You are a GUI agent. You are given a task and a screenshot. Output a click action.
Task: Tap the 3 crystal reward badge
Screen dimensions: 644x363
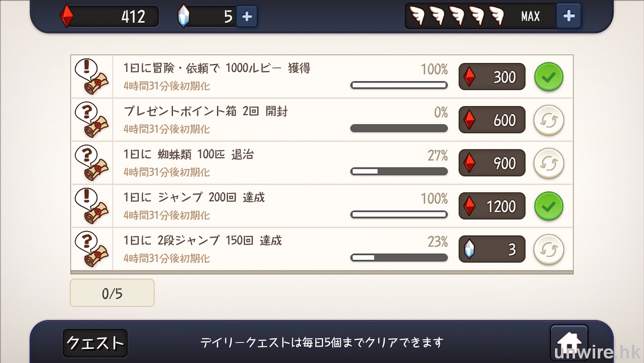(492, 250)
